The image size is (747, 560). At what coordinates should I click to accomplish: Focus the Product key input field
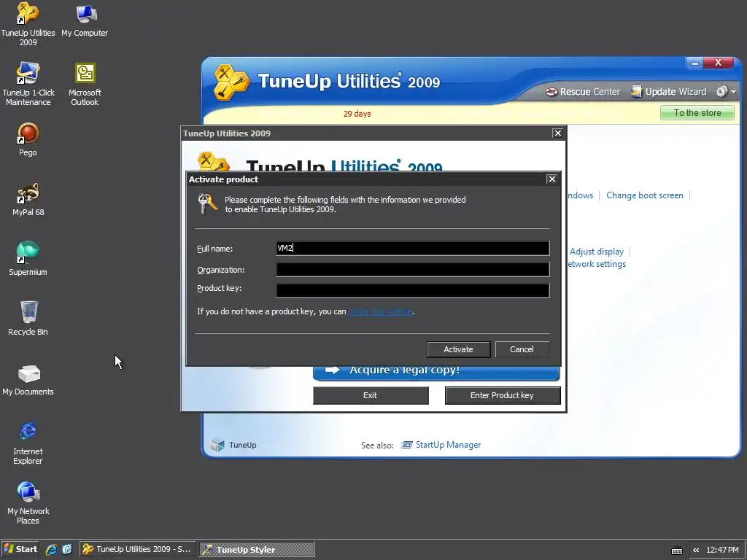413,290
